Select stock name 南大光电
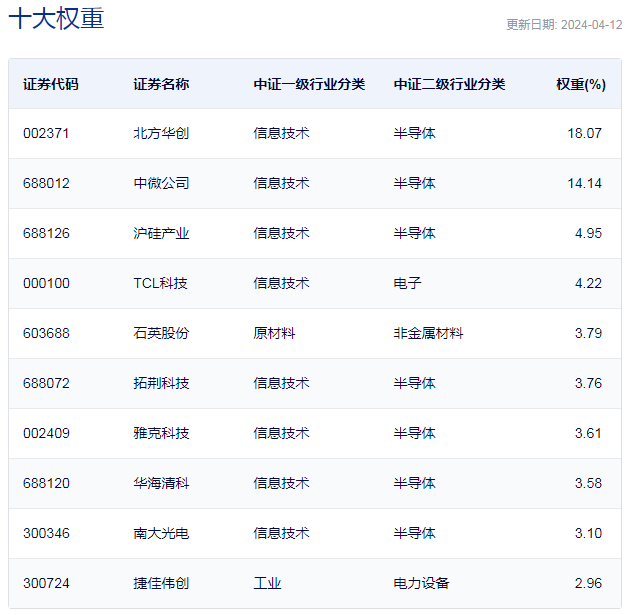 (x=161, y=533)
